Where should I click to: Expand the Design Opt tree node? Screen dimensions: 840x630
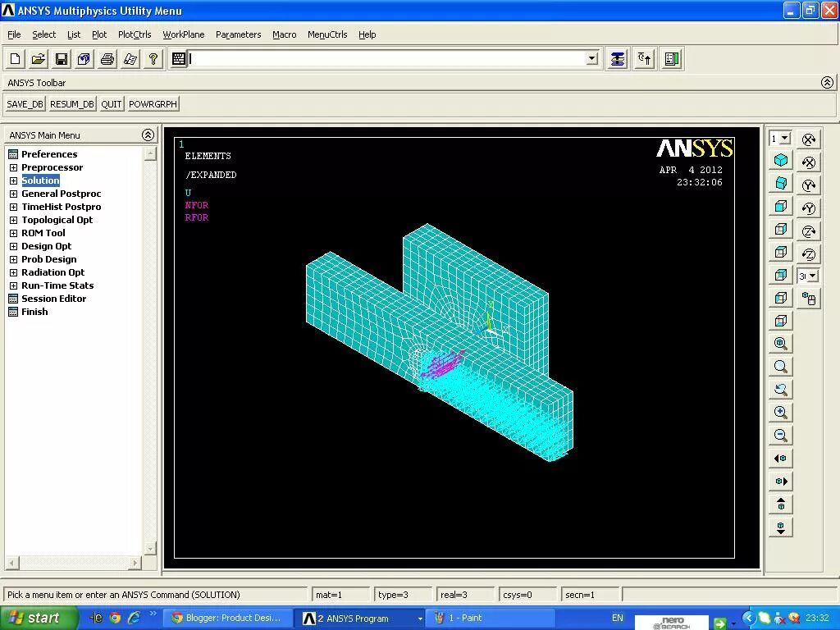coord(13,246)
